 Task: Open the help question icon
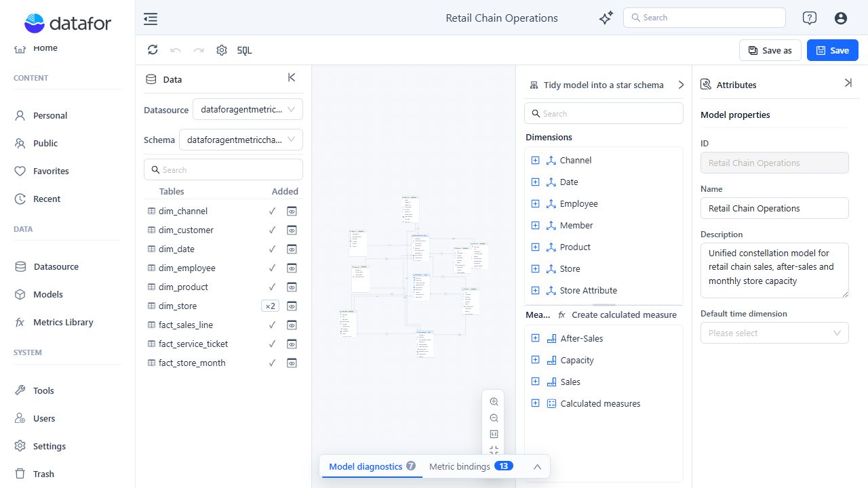[809, 18]
